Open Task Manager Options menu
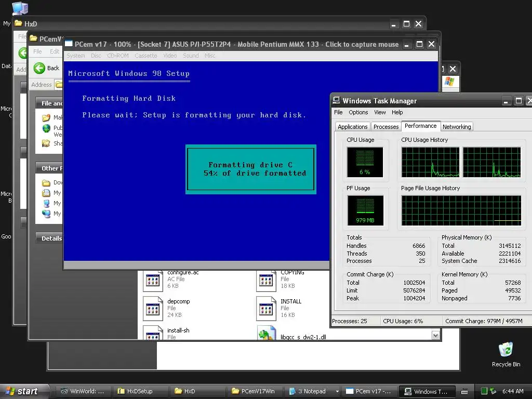Viewport: 532px width, 399px height. pos(358,112)
